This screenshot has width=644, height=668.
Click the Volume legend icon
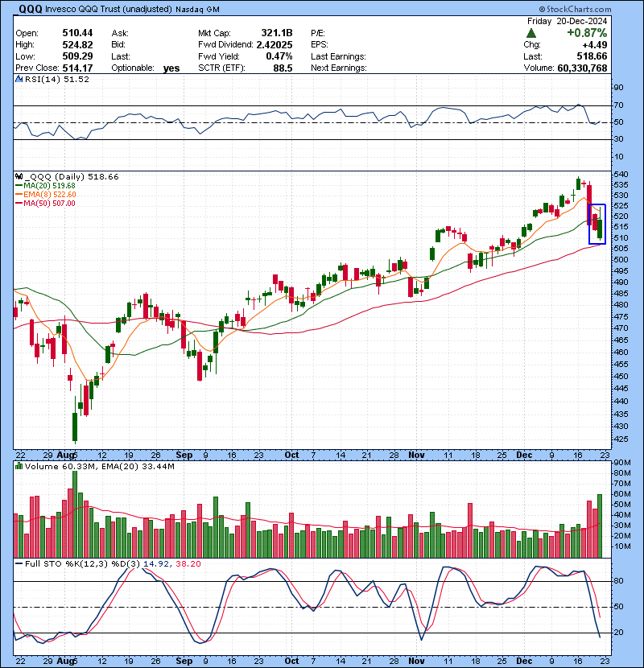pos(19,467)
